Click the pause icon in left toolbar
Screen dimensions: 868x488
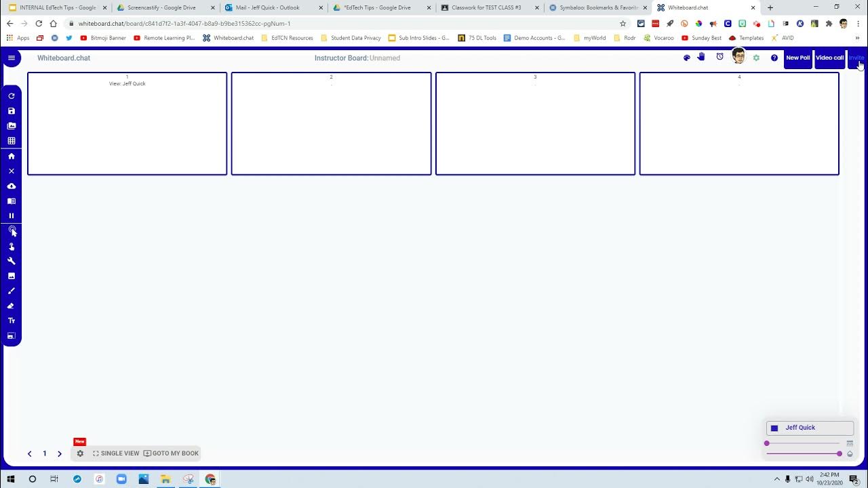[11, 216]
